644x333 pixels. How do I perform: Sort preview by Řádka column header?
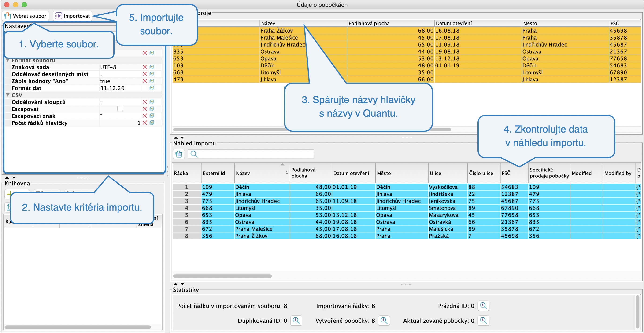pyautogui.click(x=186, y=173)
